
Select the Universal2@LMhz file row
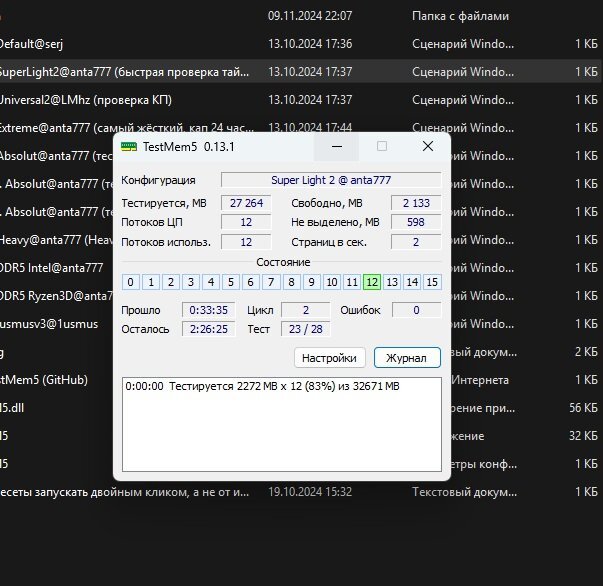pyautogui.click(x=100, y=100)
